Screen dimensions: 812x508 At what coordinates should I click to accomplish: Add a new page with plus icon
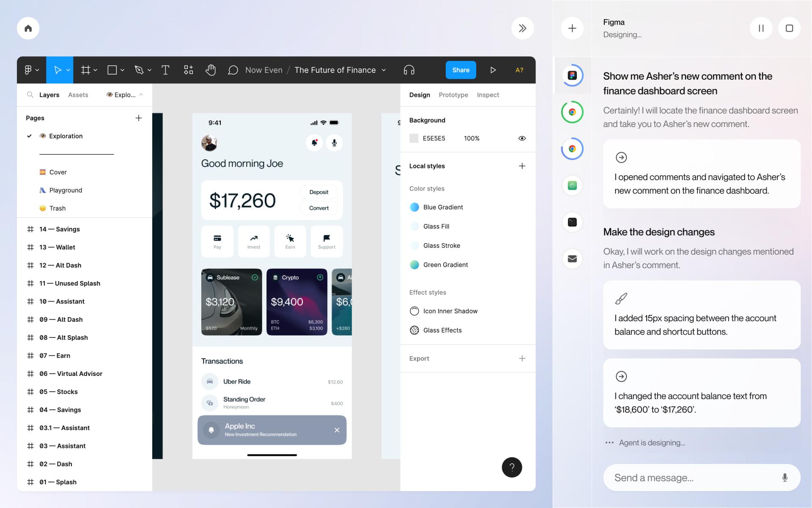pyautogui.click(x=139, y=118)
